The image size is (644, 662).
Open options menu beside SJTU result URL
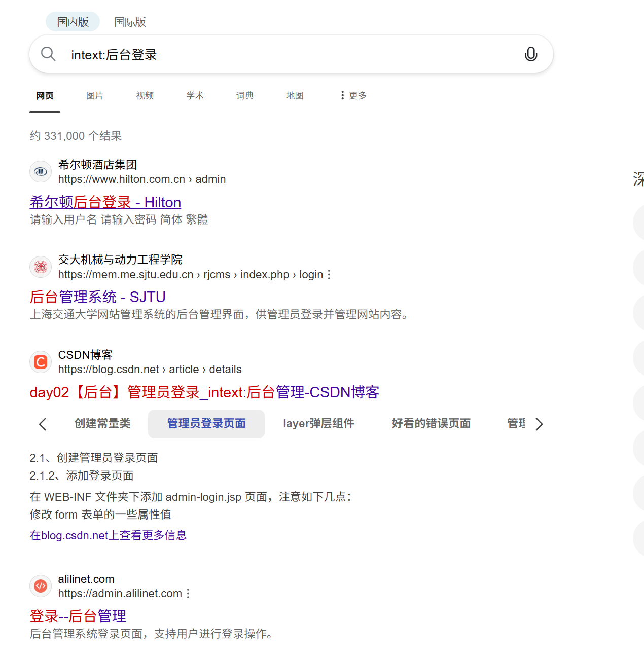[x=329, y=275]
